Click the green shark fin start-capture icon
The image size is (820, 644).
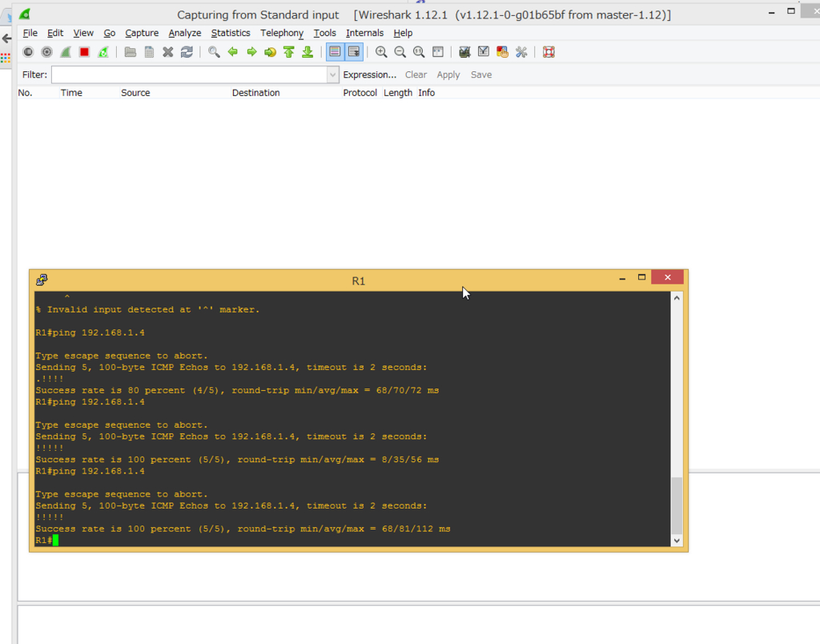[66, 52]
